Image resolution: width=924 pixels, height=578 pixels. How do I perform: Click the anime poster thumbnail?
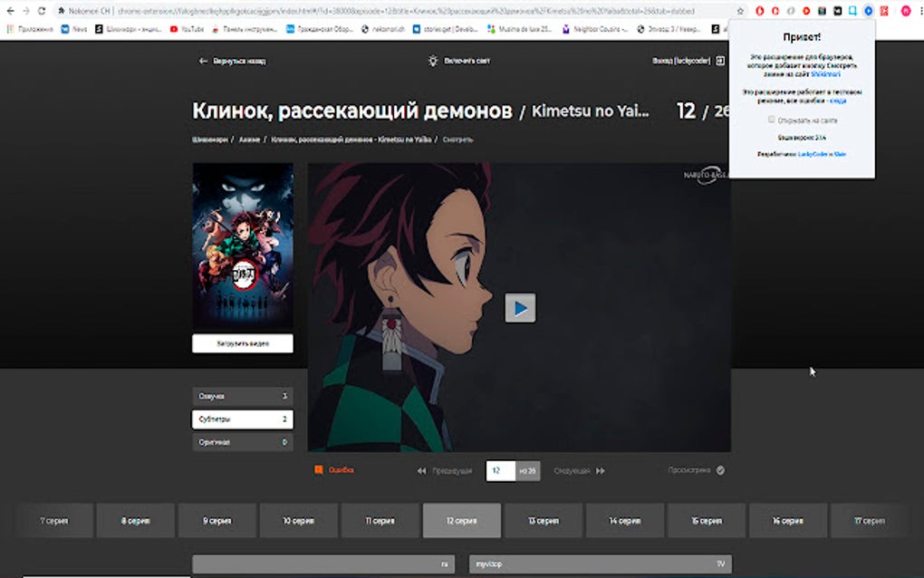242,246
